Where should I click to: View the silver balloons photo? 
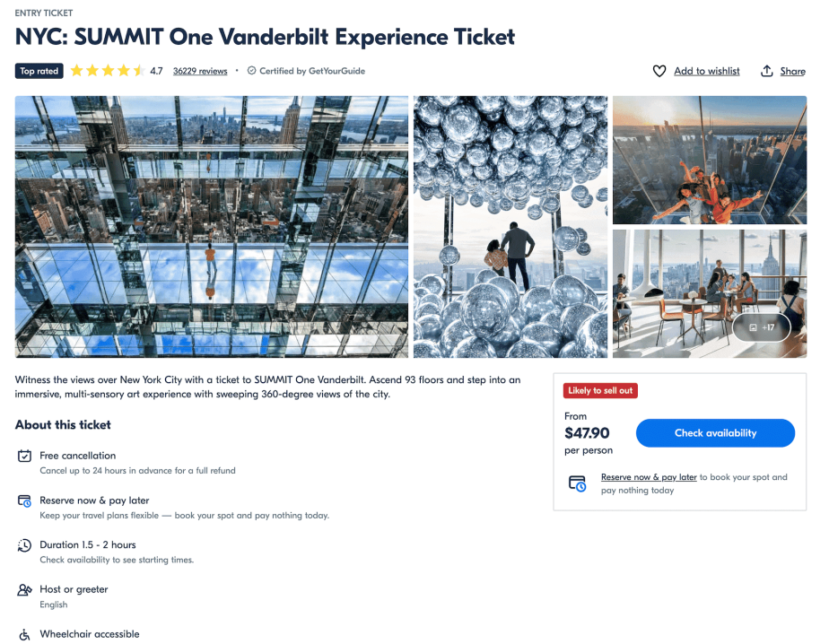coord(510,227)
